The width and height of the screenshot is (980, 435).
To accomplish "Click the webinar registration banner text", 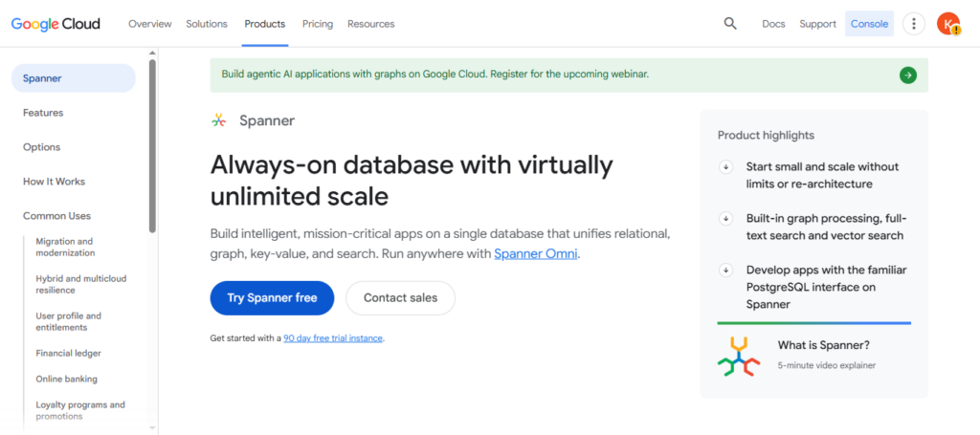I will [x=435, y=74].
